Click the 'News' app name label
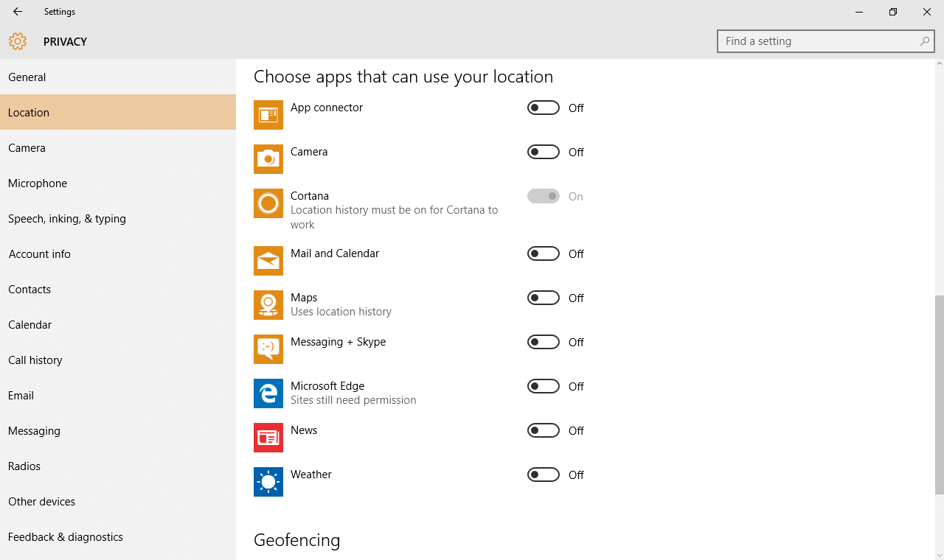944x560 pixels. [304, 430]
